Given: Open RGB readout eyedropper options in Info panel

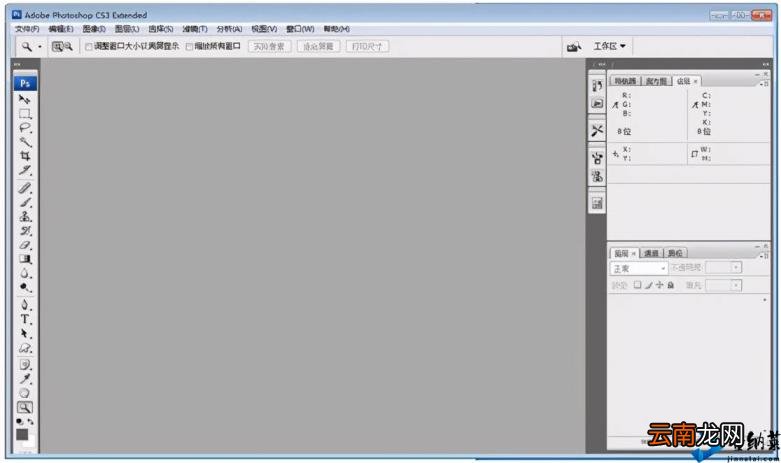Looking at the screenshot, I should pos(616,105).
